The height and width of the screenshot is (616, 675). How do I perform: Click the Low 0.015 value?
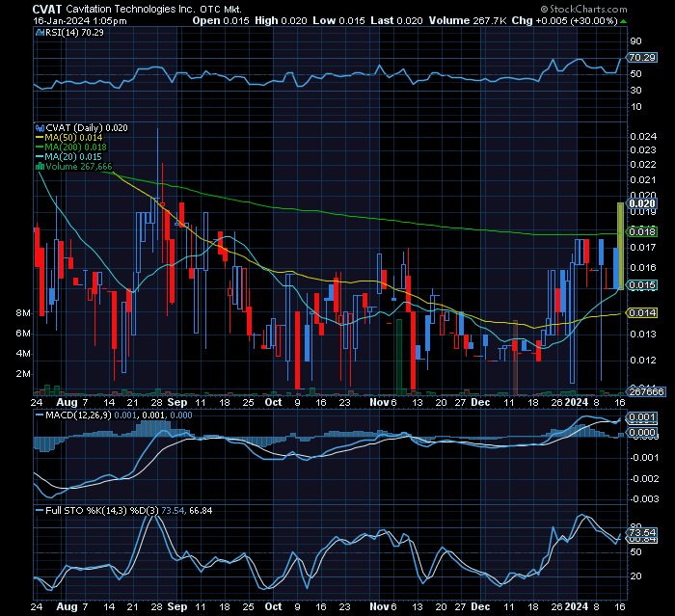(338, 20)
